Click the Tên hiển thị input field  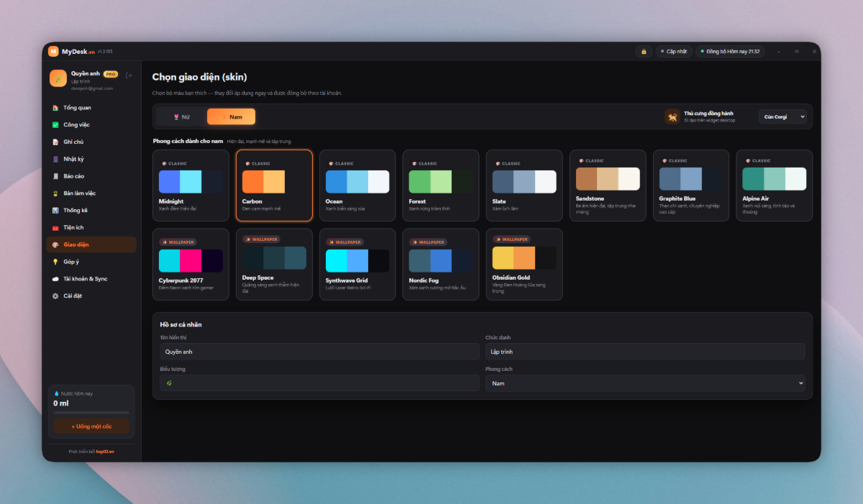[x=319, y=352]
